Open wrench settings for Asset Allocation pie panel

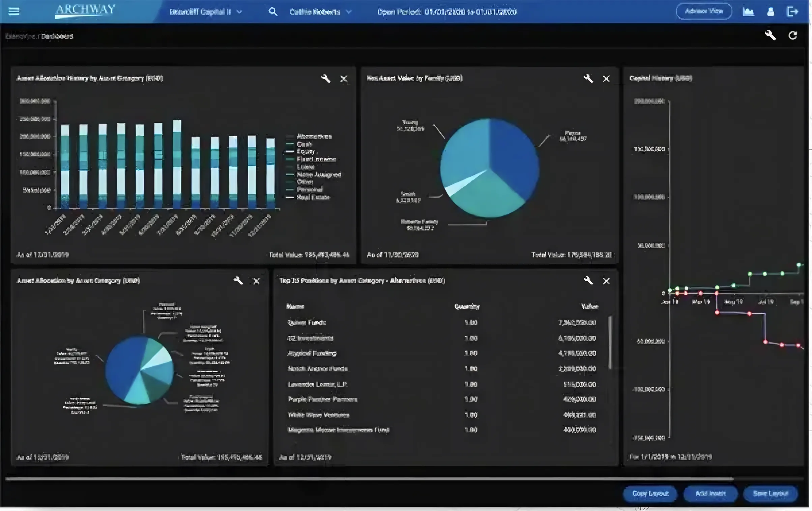[238, 280]
